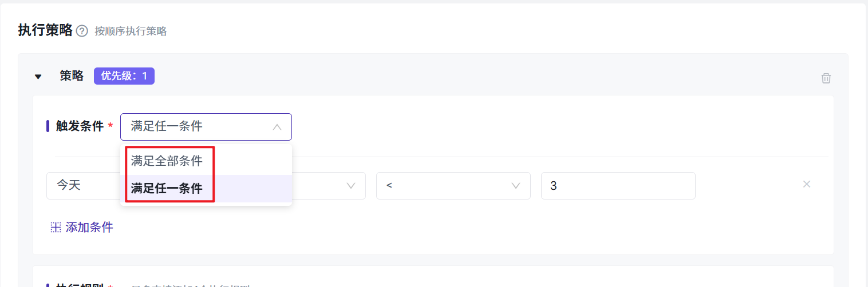The image size is (868, 287).
Task: Delete the strategy with trash icon
Action: click(x=826, y=78)
